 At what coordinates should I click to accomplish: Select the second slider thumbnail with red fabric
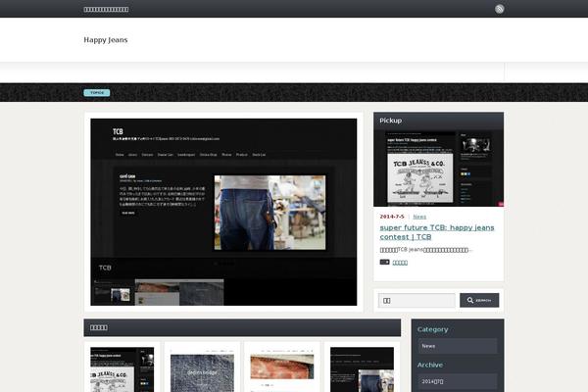tap(157, 292)
